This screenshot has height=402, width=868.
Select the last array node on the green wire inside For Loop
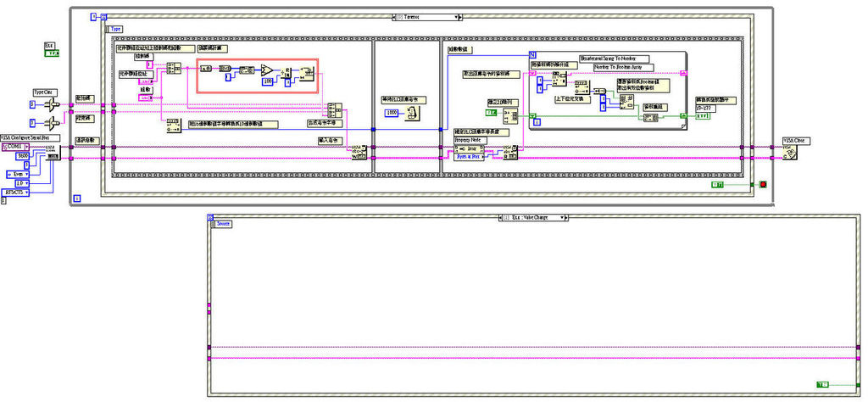pyautogui.click(x=650, y=117)
